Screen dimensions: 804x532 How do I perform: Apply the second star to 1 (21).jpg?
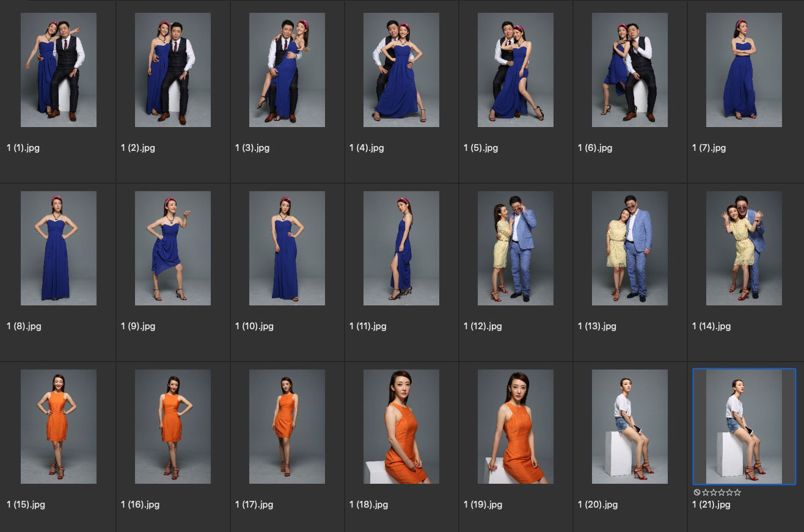[714, 492]
